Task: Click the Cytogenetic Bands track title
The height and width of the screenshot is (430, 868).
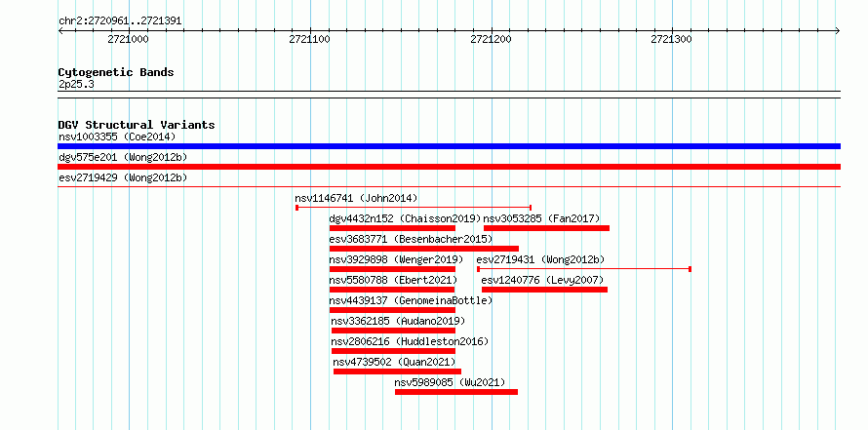Action: (116, 72)
